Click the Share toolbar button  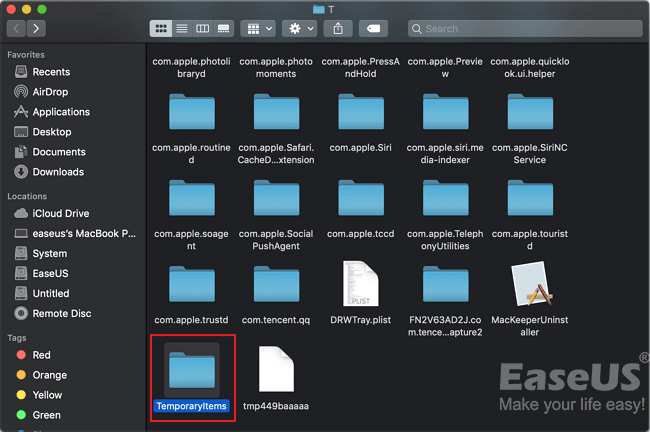tap(339, 28)
